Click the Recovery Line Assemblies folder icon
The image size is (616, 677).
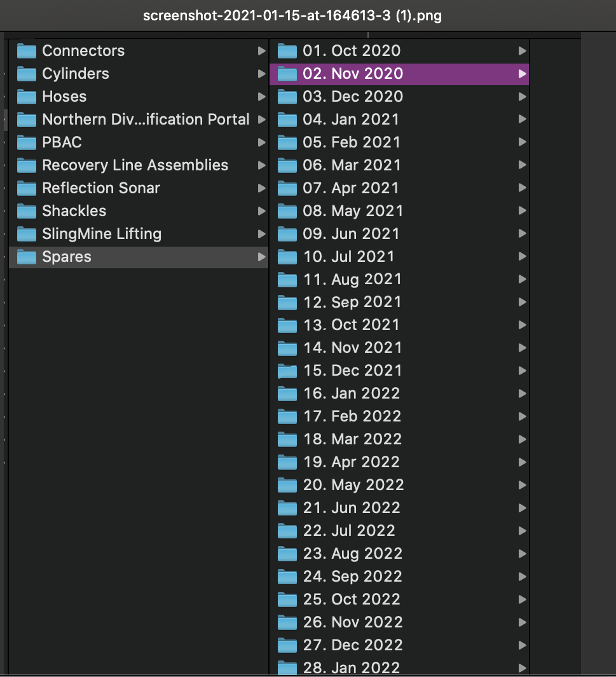point(27,165)
